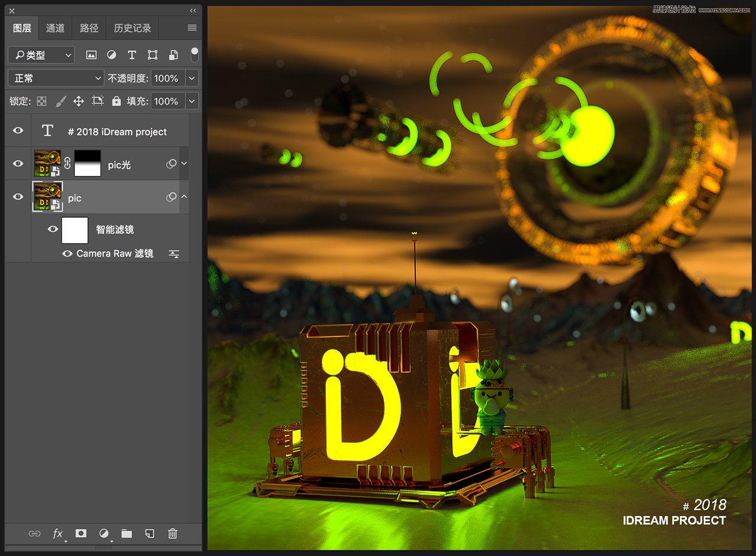Screen dimensions: 756x556
Task: Delete layer using the trash icon
Action: click(172, 534)
